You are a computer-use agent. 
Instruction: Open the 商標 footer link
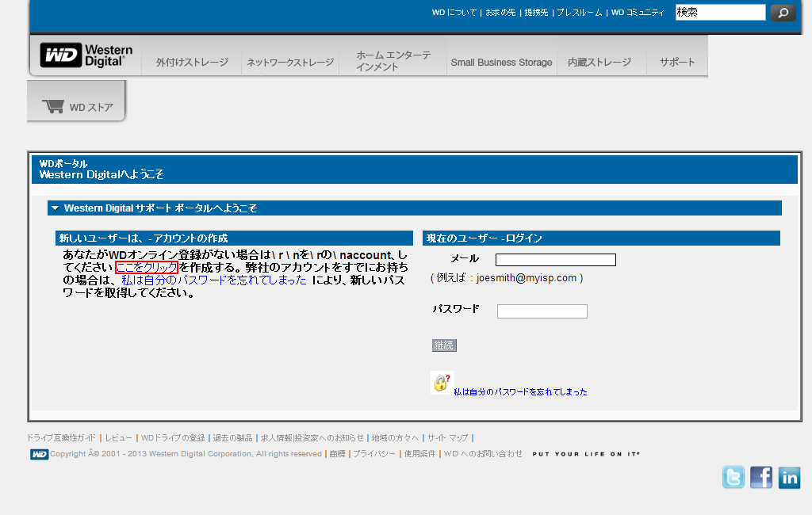pyautogui.click(x=337, y=454)
